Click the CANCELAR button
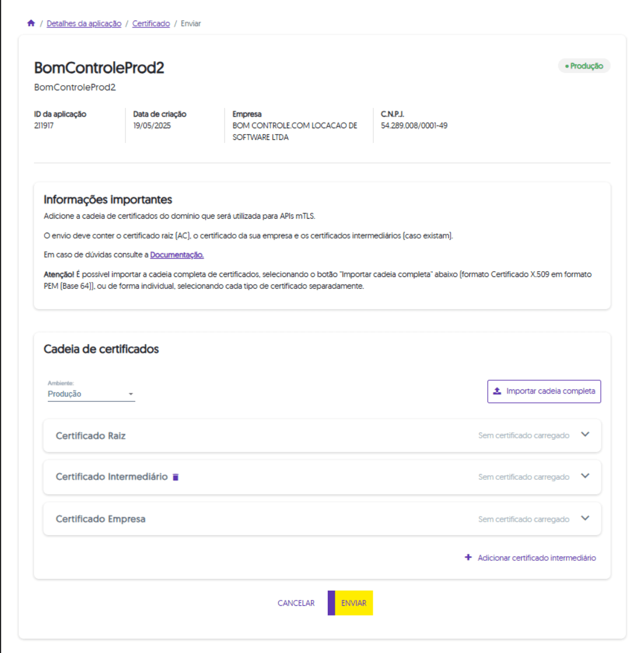This screenshot has width=644, height=653. (296, 603)
